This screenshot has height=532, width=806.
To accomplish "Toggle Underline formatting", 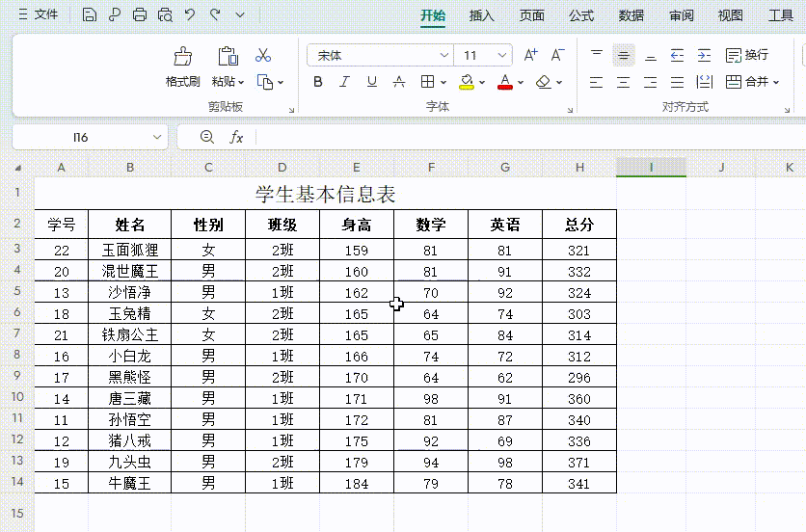I will pyautogui.click(x=371, y=82).
